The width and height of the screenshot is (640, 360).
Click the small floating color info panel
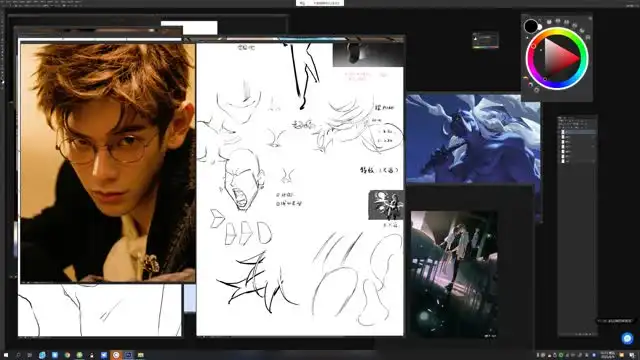point(485,40)
